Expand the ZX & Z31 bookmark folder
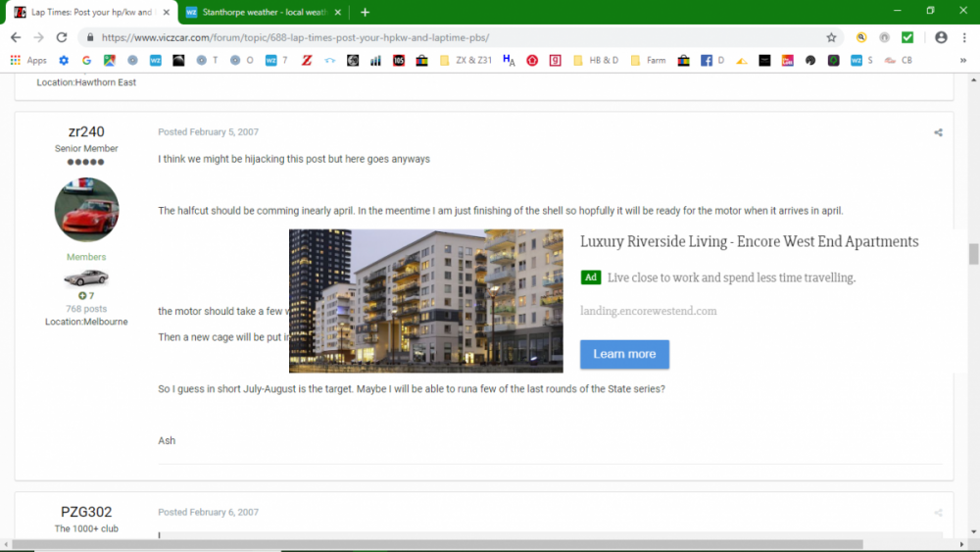Screen dimensions: 980x552 (466, 60)
